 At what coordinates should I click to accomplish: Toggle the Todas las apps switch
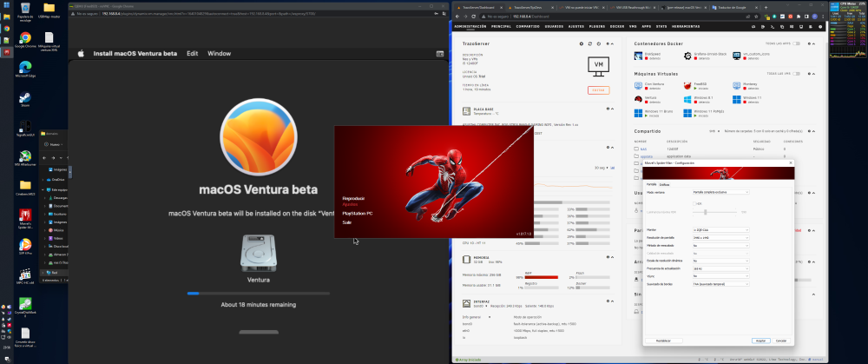click(x=796, y=43)
